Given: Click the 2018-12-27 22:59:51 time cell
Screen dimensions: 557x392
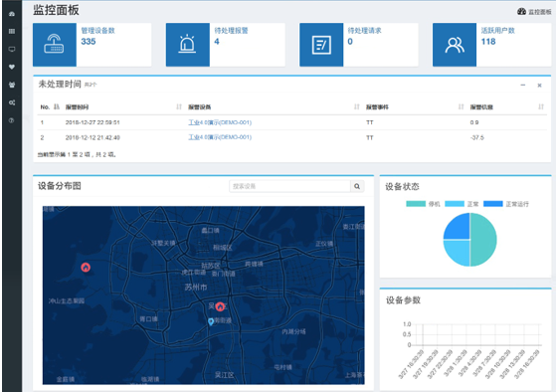Looking at the screenshot, I should tap(93, 122).
